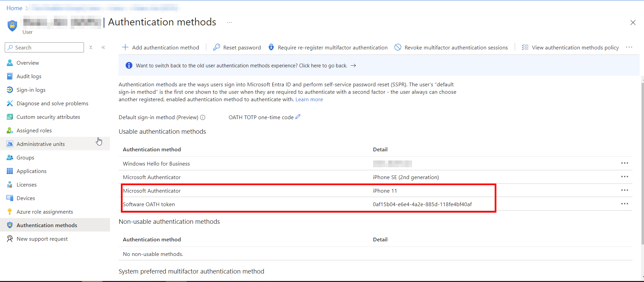Click the Groups people icon
Screen dimensions: 644x282
[10, 157]
